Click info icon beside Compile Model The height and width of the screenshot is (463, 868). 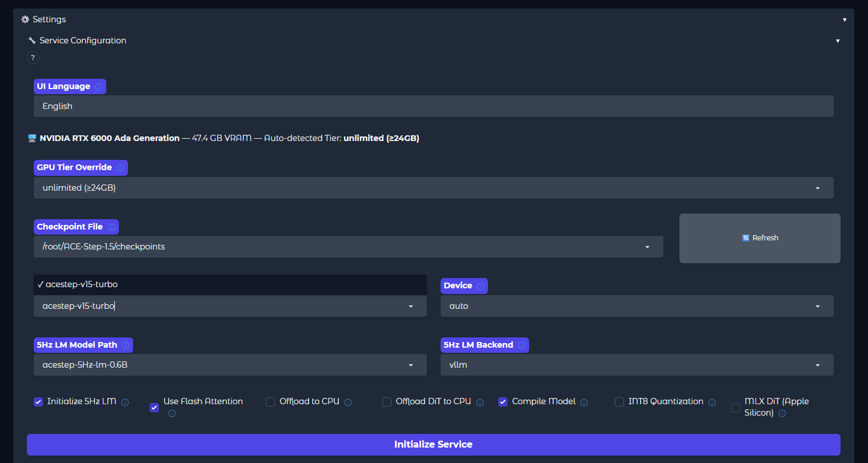(584, 402)
